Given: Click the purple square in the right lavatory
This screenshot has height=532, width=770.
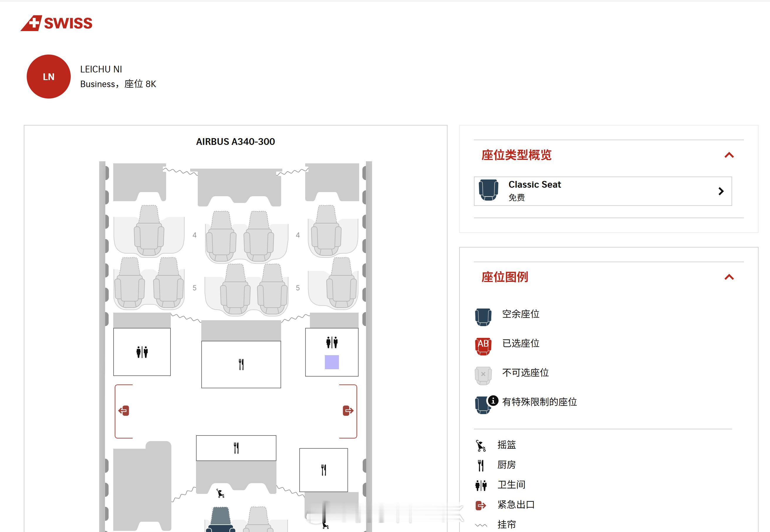Looking at the screenshot, I should point(332,362).
